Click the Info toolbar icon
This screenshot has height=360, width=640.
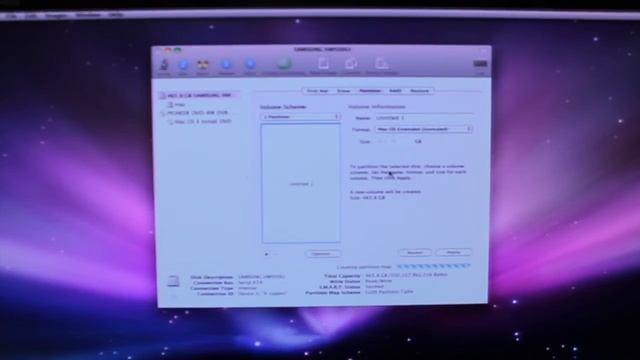point(183,64)
